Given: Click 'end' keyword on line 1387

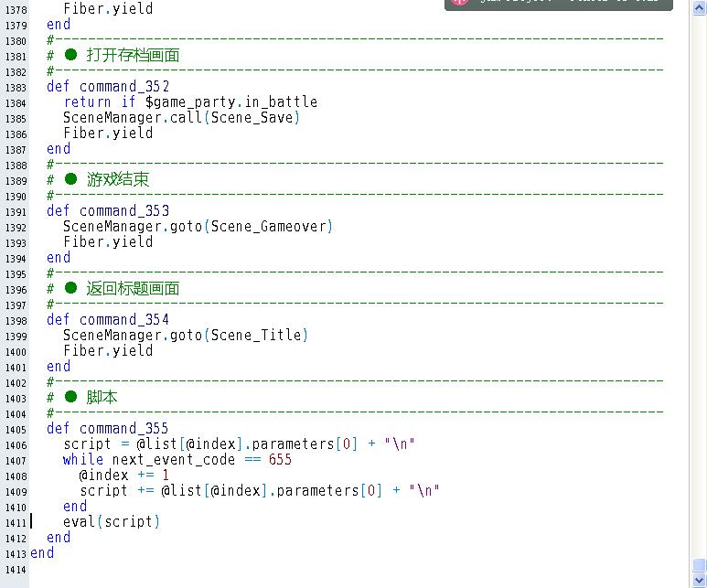Looking at the screenshot, I should (59, 149).
